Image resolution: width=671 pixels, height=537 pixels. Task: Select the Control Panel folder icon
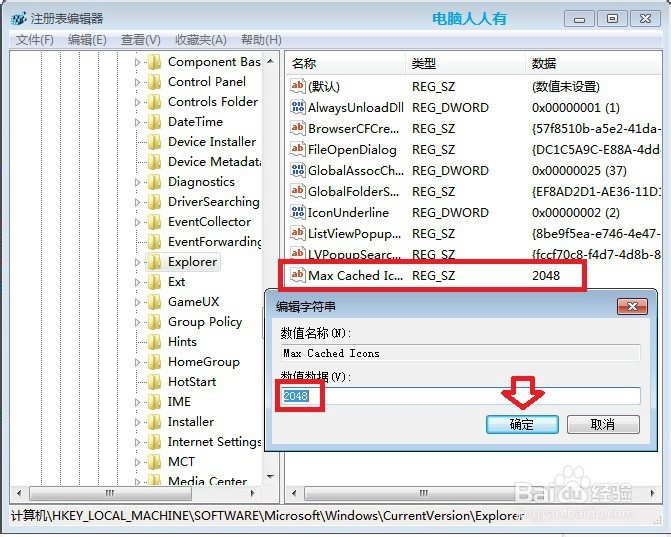point(154,82)
